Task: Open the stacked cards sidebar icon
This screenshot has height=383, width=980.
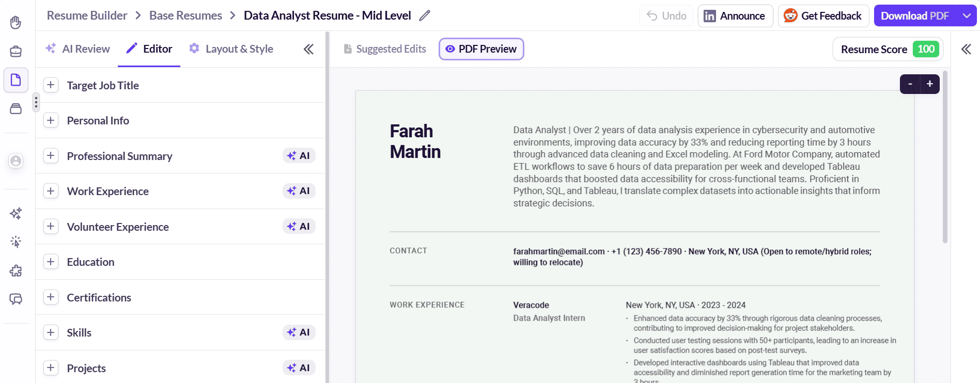Action: tap(15, 108)
